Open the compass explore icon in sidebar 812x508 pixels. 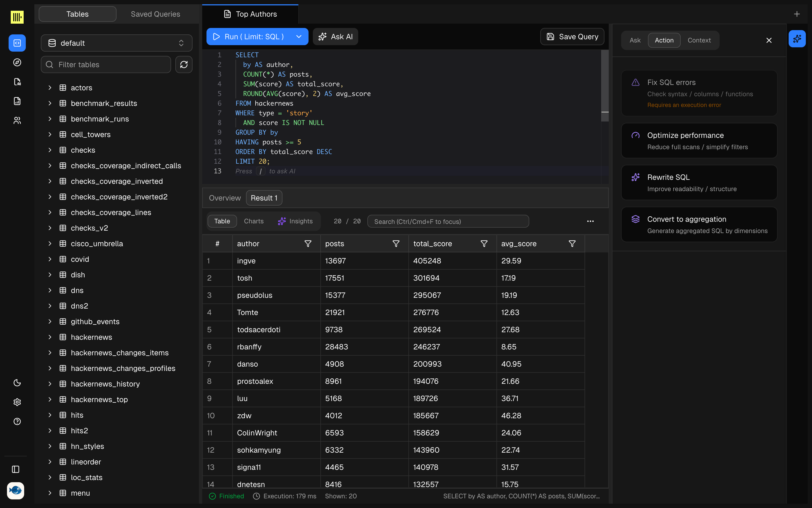(17, 62)
